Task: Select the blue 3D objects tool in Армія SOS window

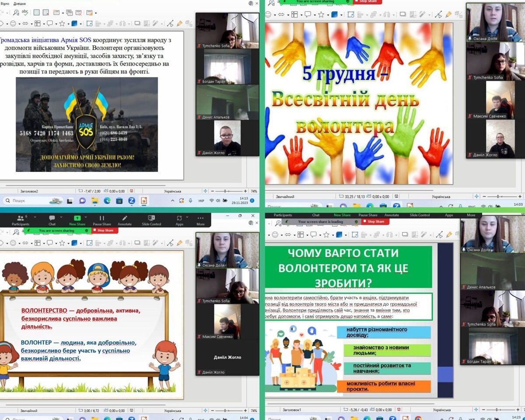Action: click(74, 23)
